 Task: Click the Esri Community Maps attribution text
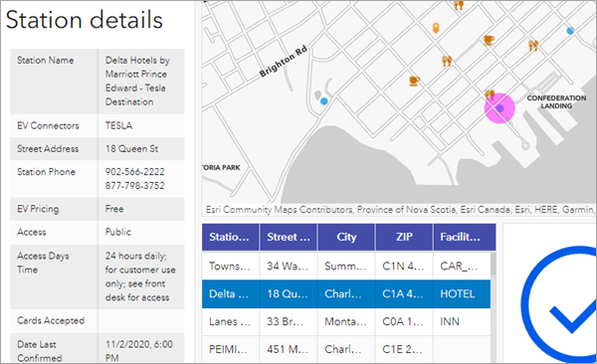(x=399, y=210)
